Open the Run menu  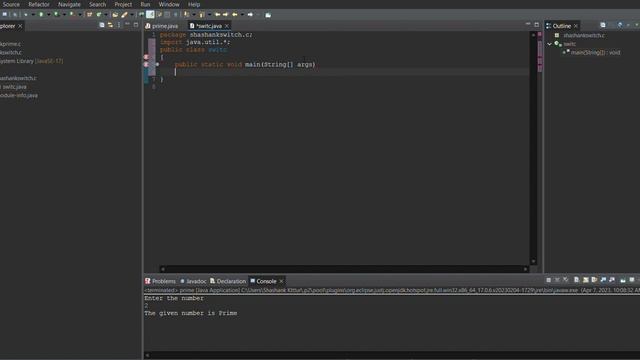click(x=145, y=4)
